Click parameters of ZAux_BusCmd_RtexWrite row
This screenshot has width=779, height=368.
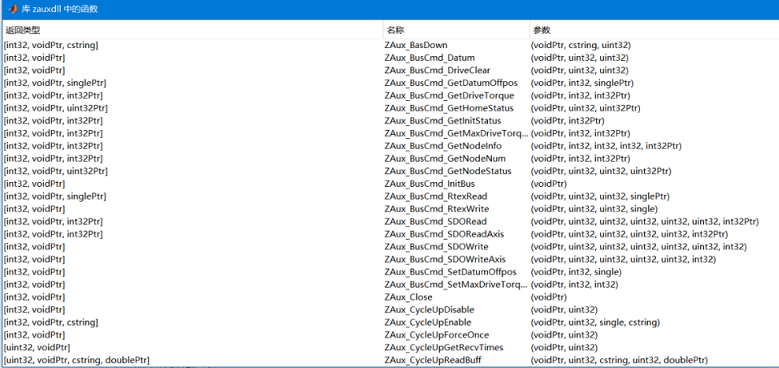tap(594, 209)
